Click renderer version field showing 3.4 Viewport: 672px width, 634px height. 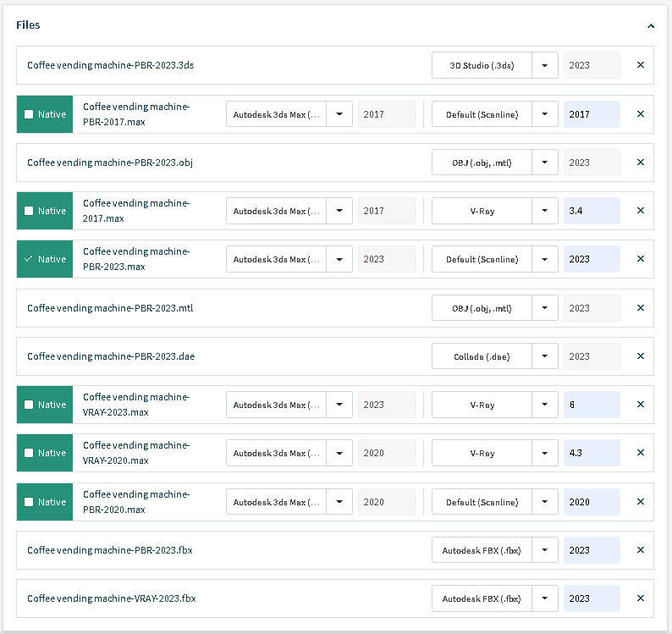(x=591, y=211)
